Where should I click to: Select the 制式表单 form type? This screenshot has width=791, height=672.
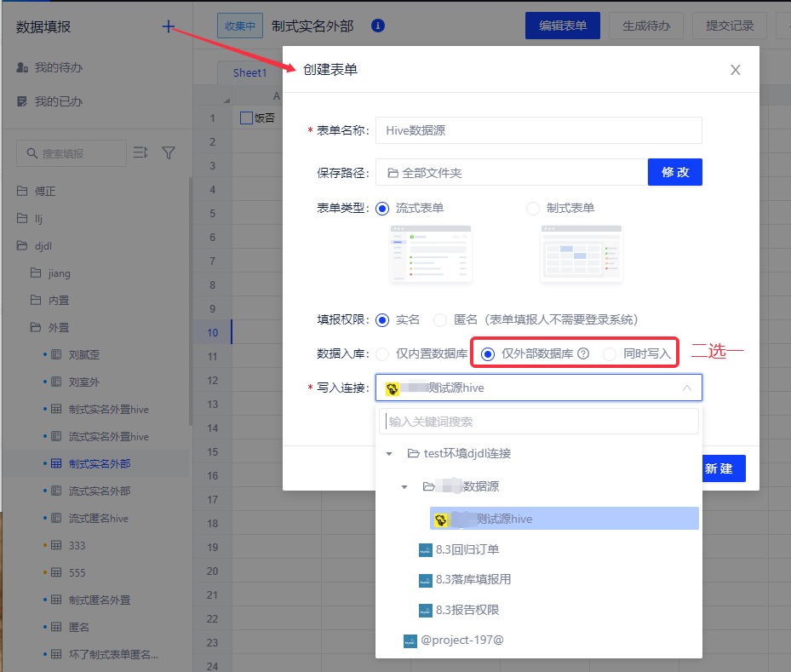point(534,208)
